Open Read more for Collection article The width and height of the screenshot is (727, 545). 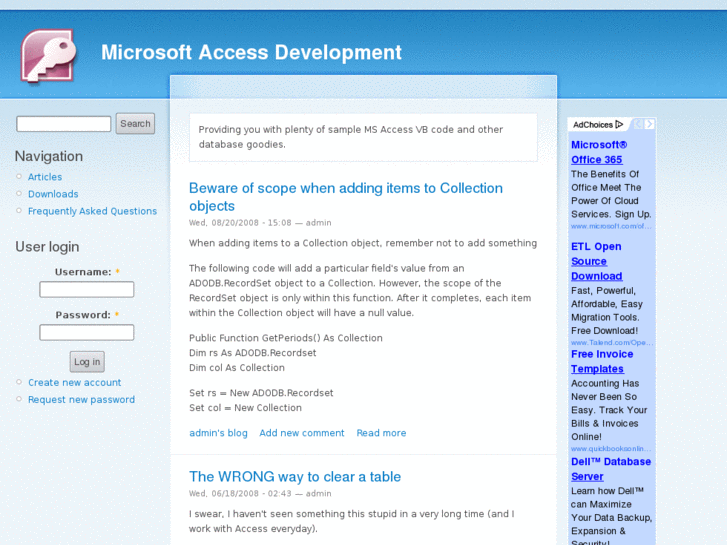tap(381, 433)
